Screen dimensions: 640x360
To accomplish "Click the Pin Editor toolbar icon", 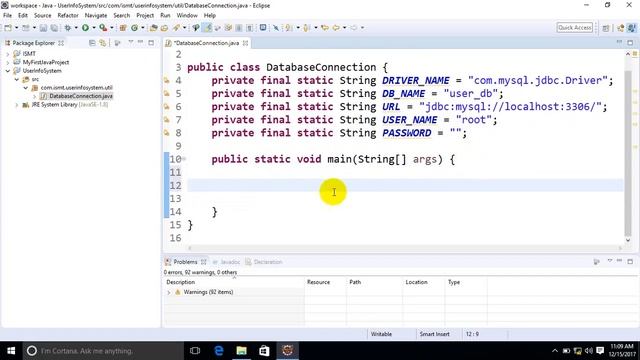I will [x=276, y=28].
